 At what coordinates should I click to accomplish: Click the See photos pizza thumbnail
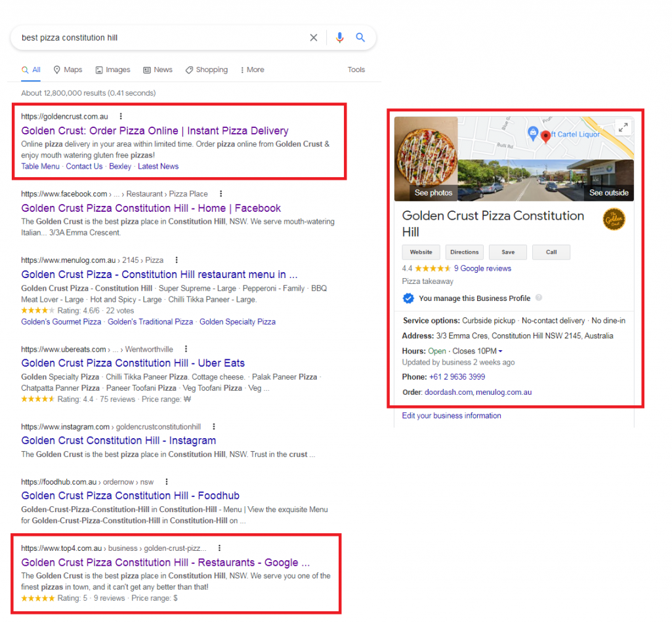(x=426, y=159)
